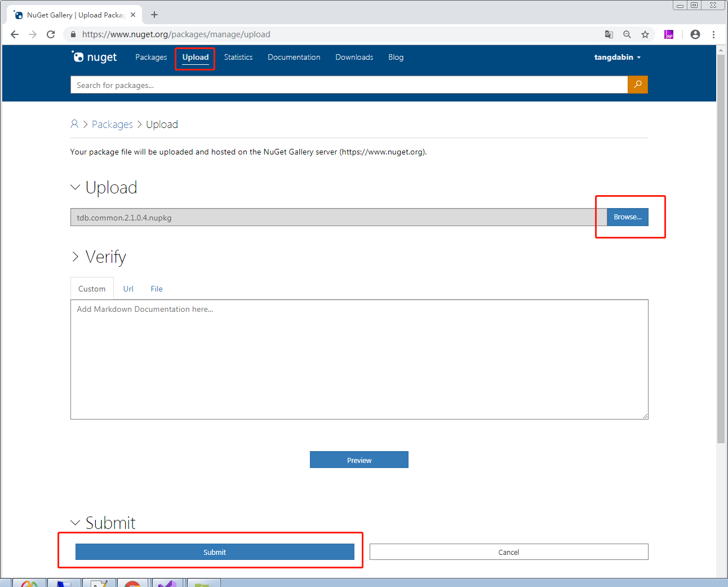Click the Packages breadcrumb link

tap(112, 125)
